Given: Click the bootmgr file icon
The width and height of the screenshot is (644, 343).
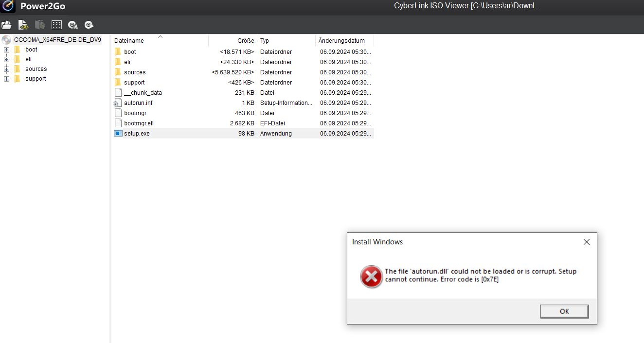Looking at the screenshot, I should pyautogui.click(x=118, y=113).
